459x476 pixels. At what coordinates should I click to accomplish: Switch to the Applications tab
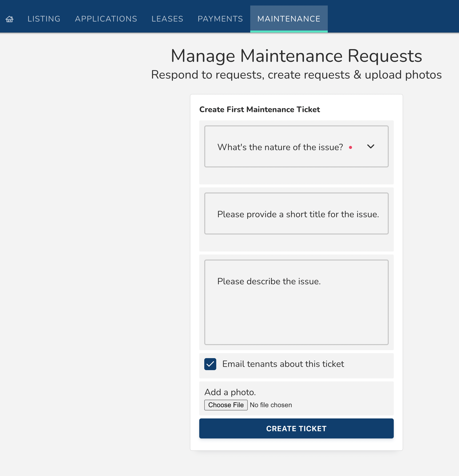pyautogui.click(x=106, y=19)
